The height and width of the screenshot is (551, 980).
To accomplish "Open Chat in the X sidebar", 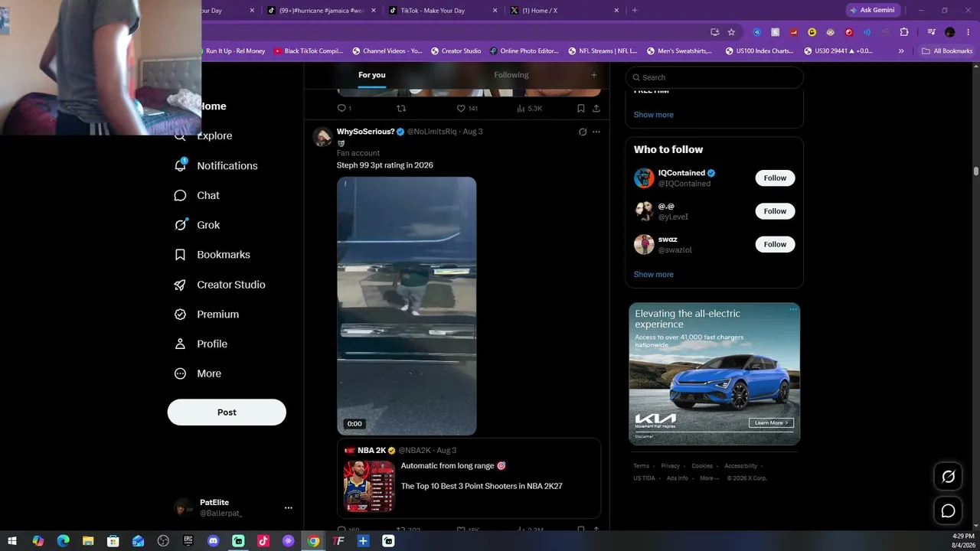I will pos(197,195).
